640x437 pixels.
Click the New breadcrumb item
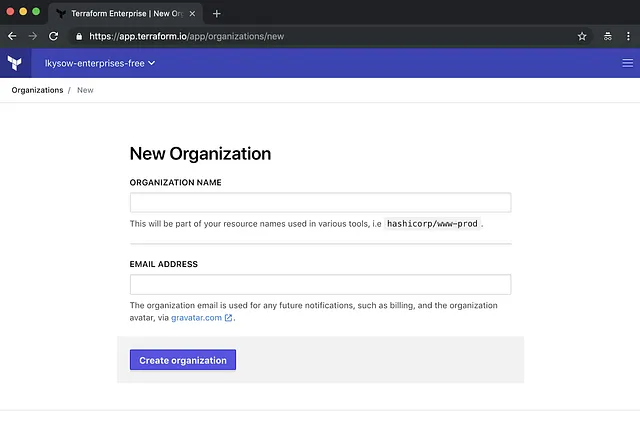tap(85, 90)
